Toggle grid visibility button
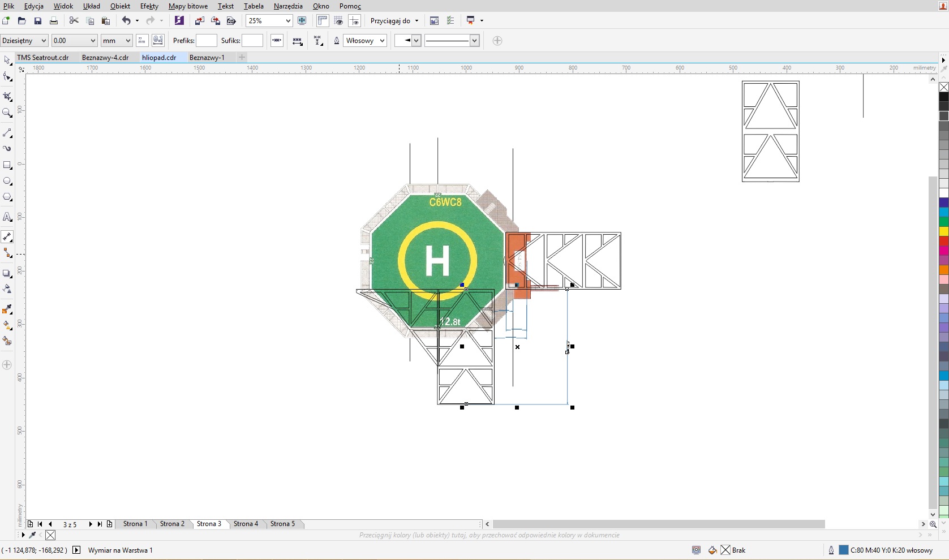The height and width of the screenshot is (560, 949). pos(338,21)
